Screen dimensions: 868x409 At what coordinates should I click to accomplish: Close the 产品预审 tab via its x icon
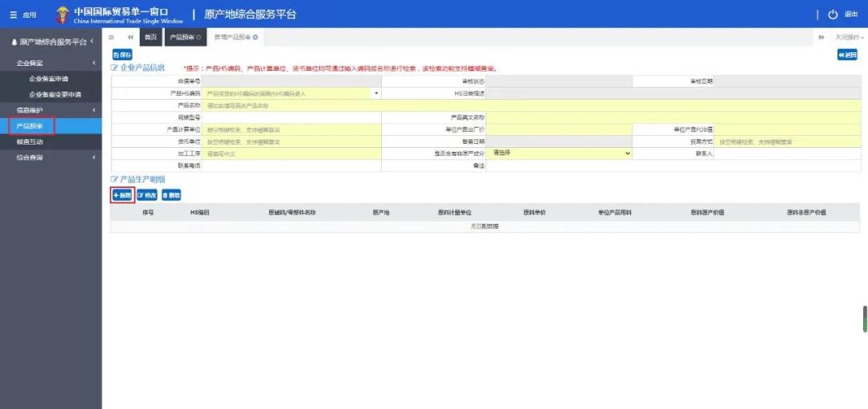click(199, 37)
